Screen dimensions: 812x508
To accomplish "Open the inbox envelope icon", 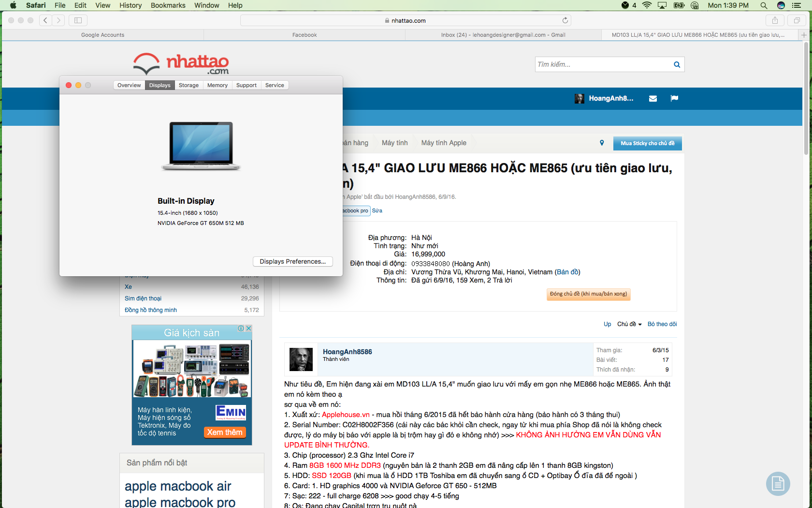I will click(x=653, y=99).
